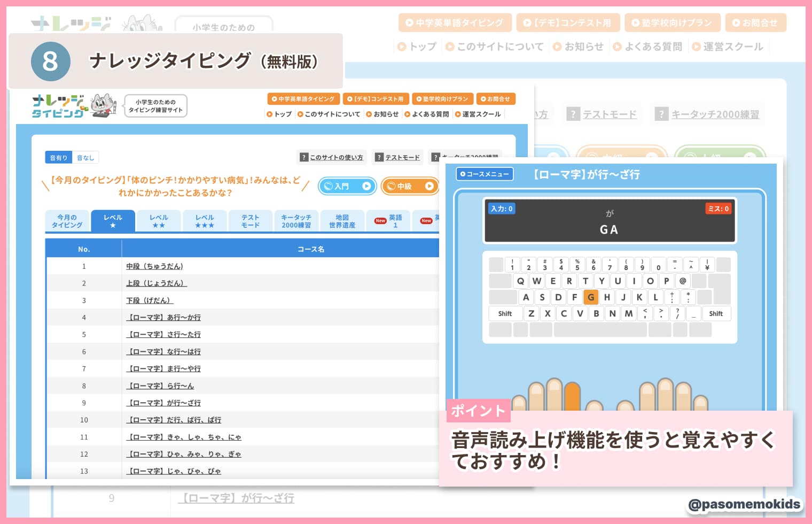Image resolution: width=812 pixels, height=524 pixels.
Task: Click arrow icon on 入門 button
Action: [366, 186]
